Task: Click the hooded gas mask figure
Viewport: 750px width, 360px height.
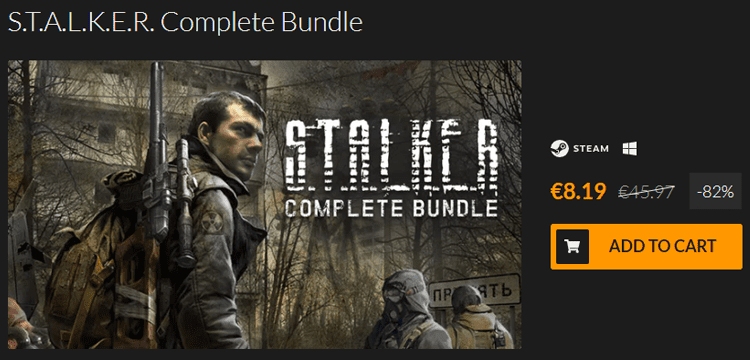Action: [407, 309]
